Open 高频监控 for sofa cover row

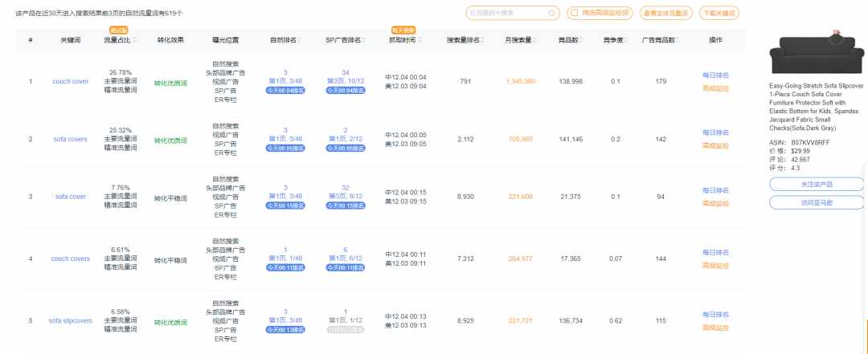(x=715, y=204)
